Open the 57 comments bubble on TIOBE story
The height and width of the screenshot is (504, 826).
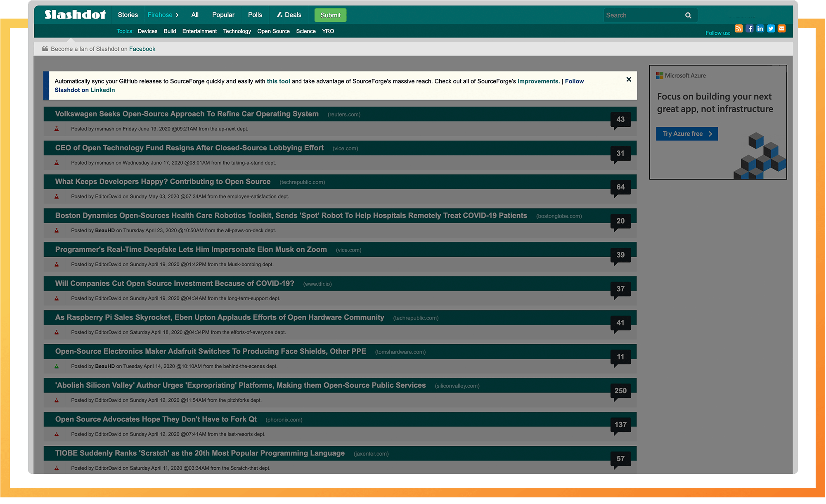point(620,459)
